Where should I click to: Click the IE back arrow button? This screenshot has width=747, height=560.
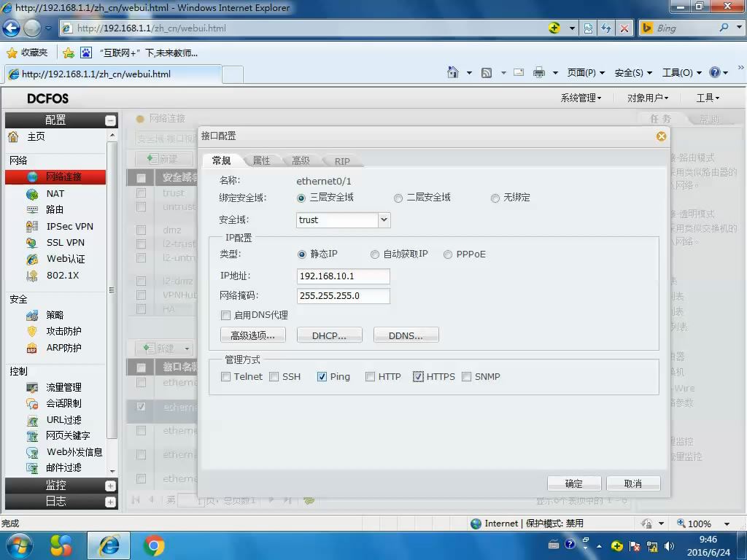pos(12,28)
